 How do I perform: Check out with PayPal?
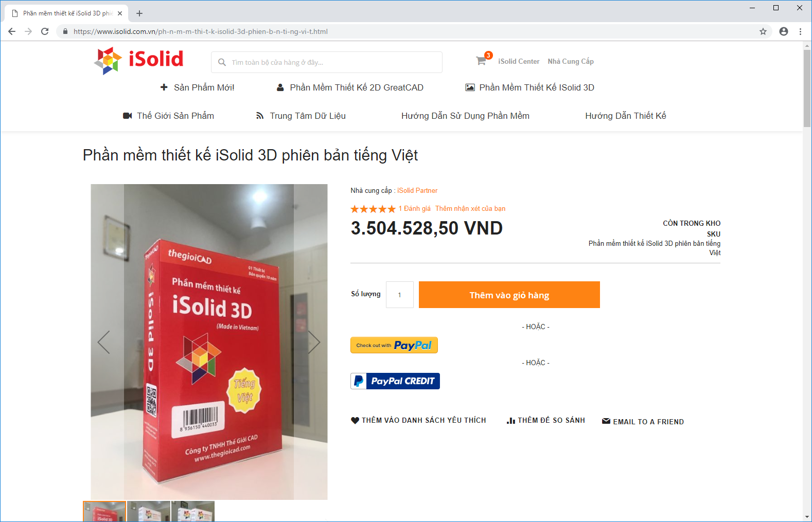click(394, 345)
